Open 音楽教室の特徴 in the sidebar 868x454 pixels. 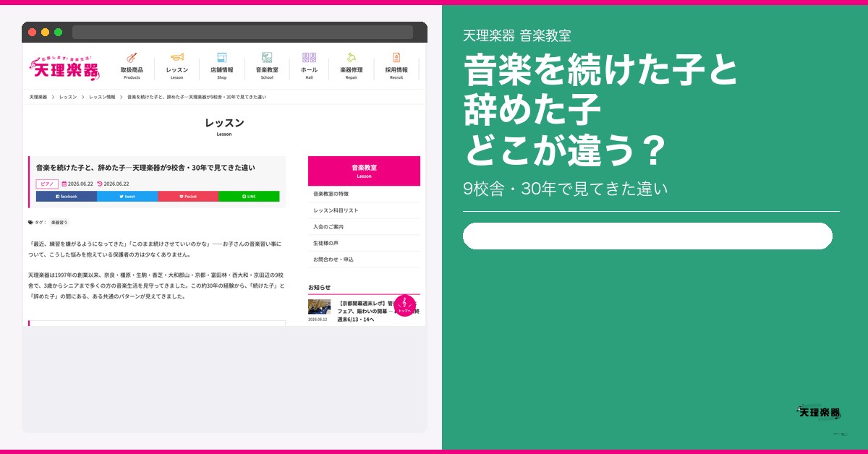pyautogui.click(x=364, y=194)
